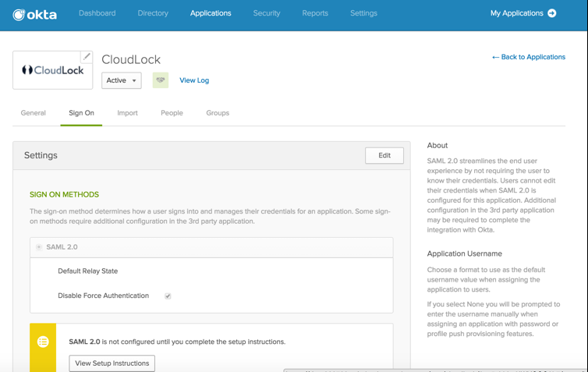Select the Sign On tab
Viewport: 588px width, 372px height.
[x=81, y=113]
